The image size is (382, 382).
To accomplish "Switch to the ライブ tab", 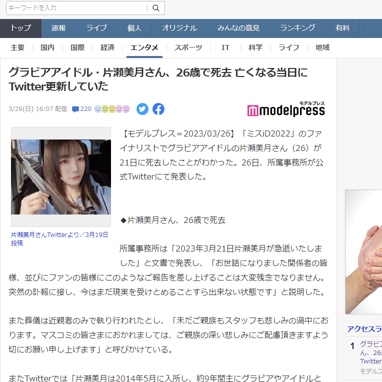I will coord(97,28).
